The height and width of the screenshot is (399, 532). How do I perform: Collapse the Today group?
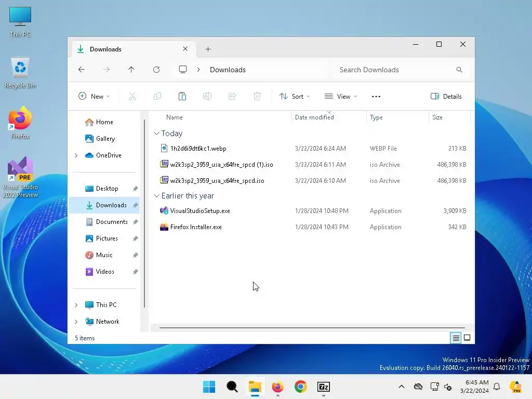[156, 134]
